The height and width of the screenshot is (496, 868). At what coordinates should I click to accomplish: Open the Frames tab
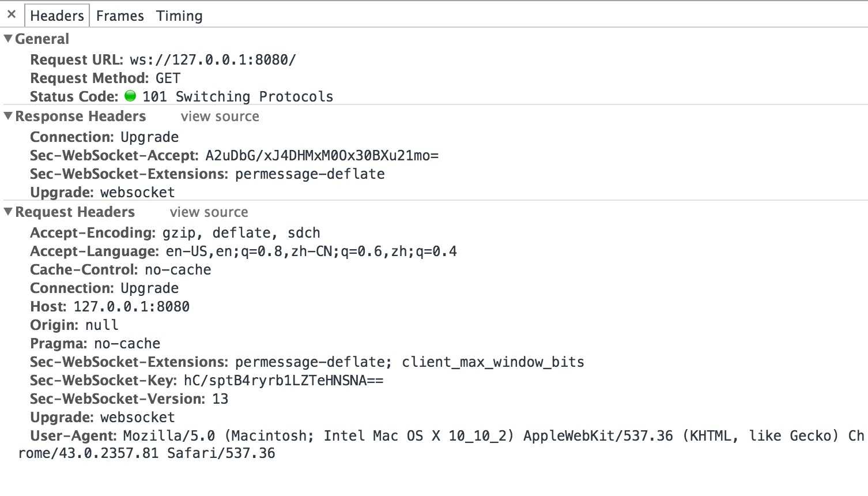click(x=120, y=16)
